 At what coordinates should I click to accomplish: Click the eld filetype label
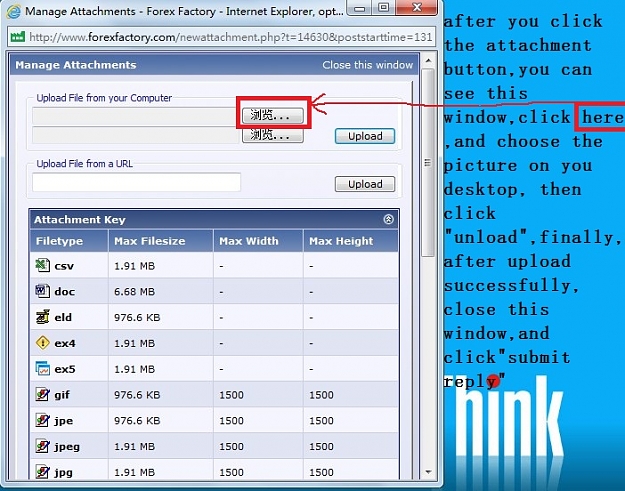point(63,317)
